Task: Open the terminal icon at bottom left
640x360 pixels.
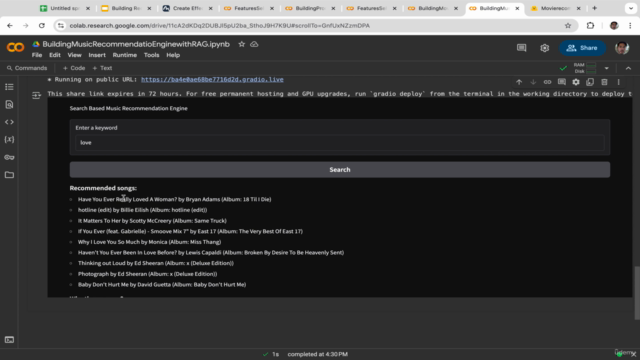Action: click(x=9, y=340)
